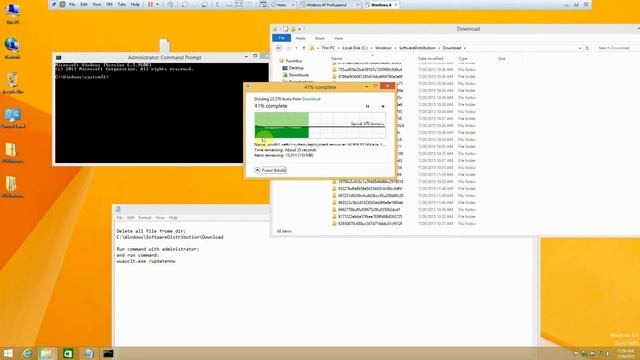This screenshot has height=360, width=640.
Task: Open This PC desktop icon
Action: pyautogui.click(x=12, y=14)
